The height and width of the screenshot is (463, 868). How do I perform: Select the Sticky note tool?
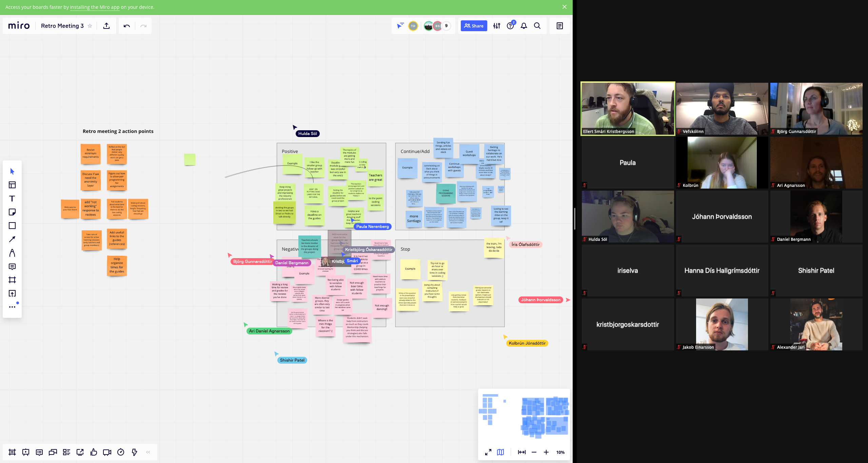12,212
